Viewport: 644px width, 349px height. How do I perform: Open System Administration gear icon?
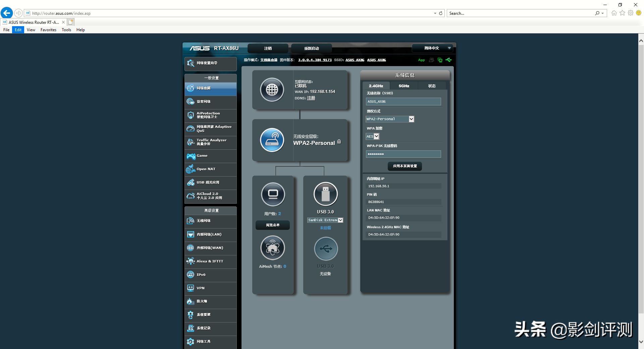191,315
